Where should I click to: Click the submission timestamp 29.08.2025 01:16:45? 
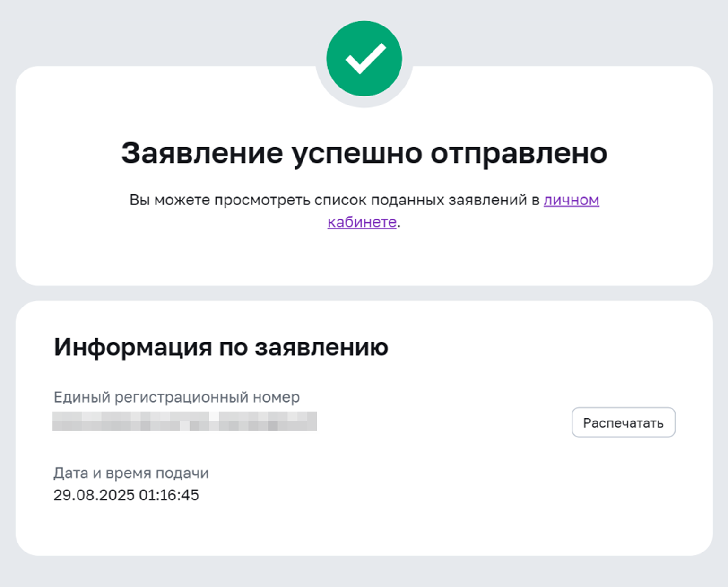(127, 495)
